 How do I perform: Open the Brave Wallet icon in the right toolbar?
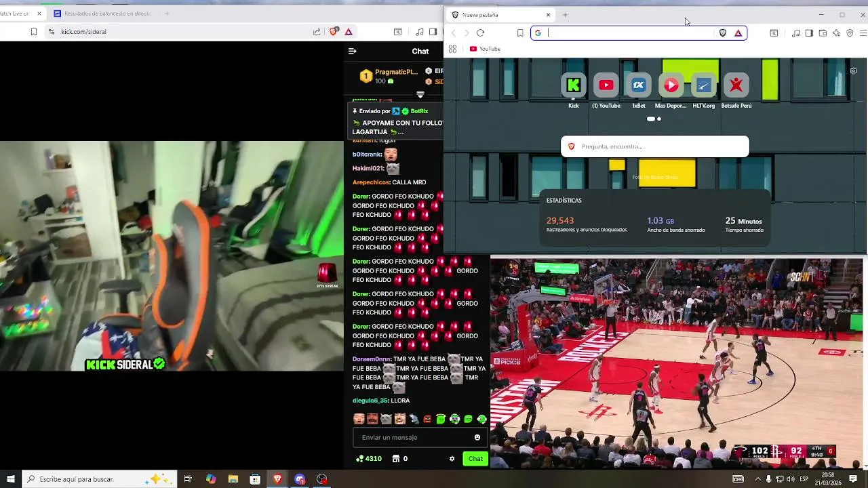(823, 33)
